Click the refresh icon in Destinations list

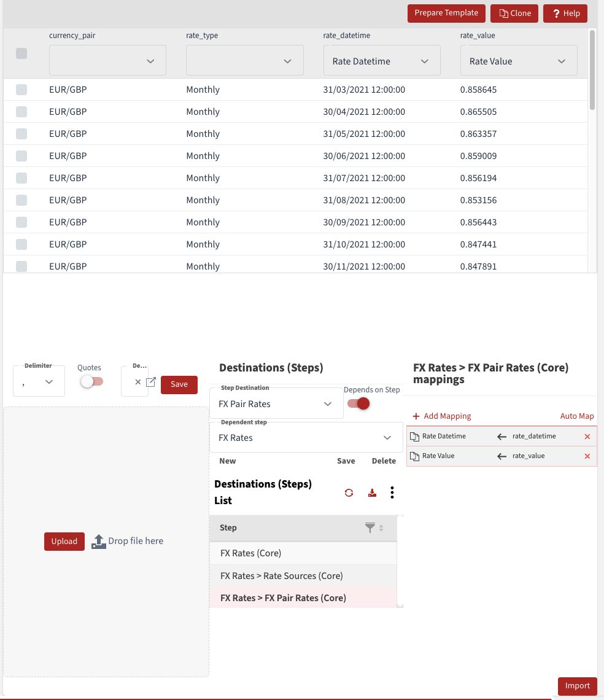click(349, 492)
